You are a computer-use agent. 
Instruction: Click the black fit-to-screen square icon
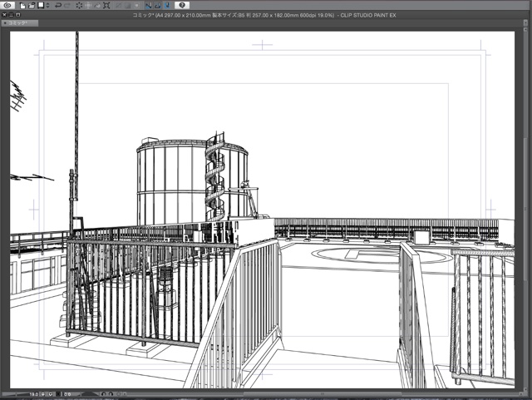click(x=58, y=394)
